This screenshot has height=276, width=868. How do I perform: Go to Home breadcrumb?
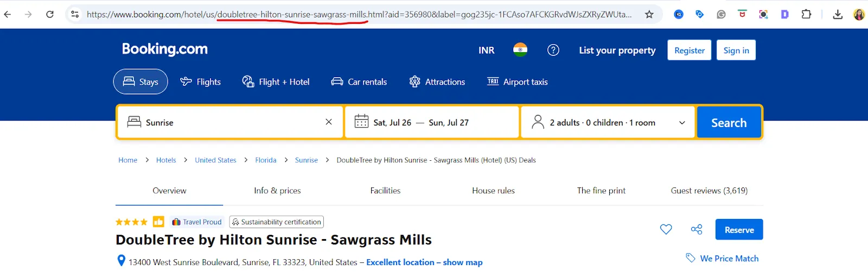(x=128, y=160)
